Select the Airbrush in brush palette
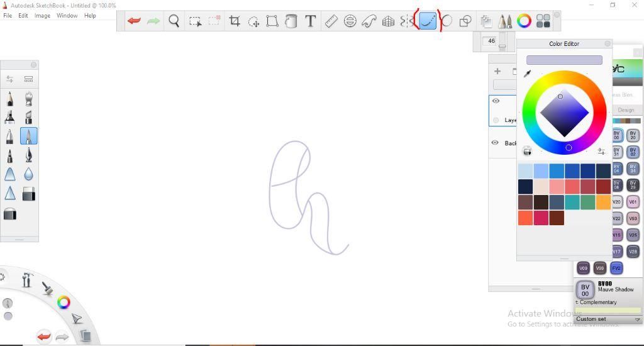 tap(28, 99)
